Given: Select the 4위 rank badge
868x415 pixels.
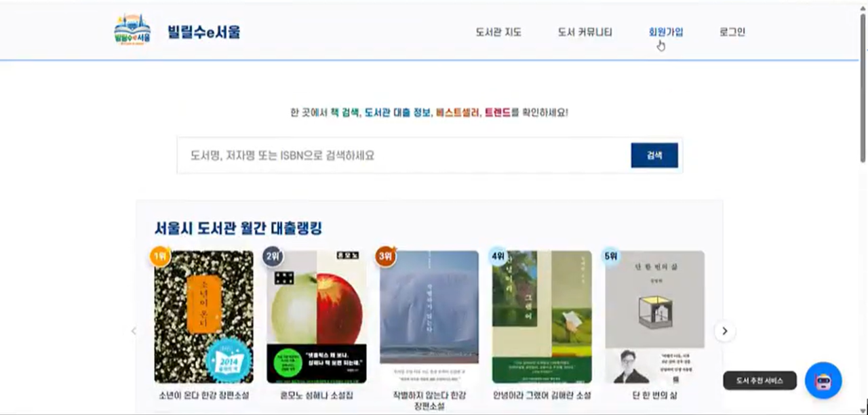Looking at the screenshot, I should tap(498, 256).
